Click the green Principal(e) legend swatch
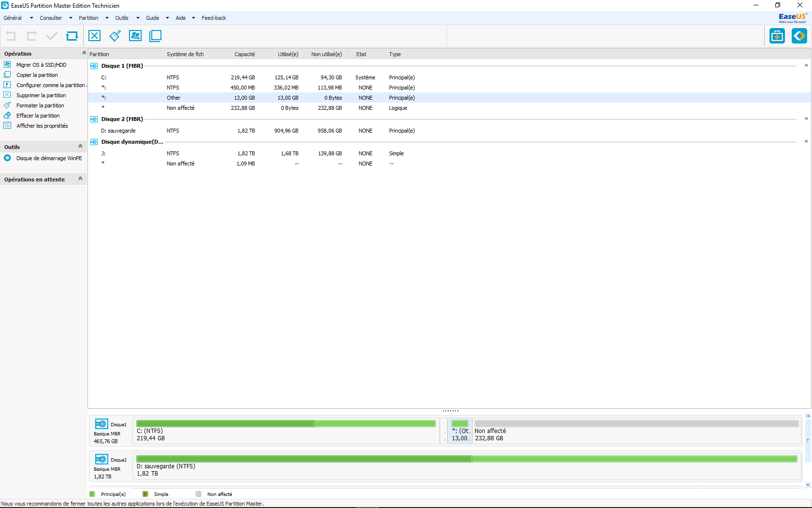 tap(92, 494)
